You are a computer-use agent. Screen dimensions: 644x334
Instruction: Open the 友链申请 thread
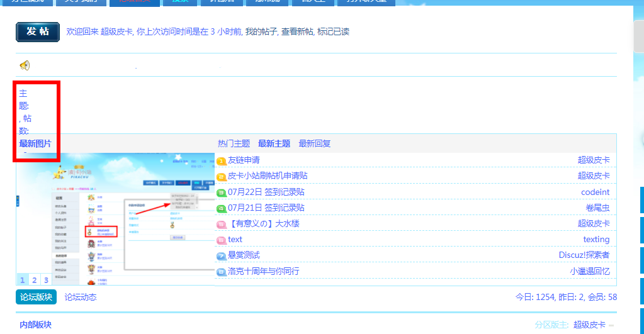pyautogui.click(x=244, y=160)
